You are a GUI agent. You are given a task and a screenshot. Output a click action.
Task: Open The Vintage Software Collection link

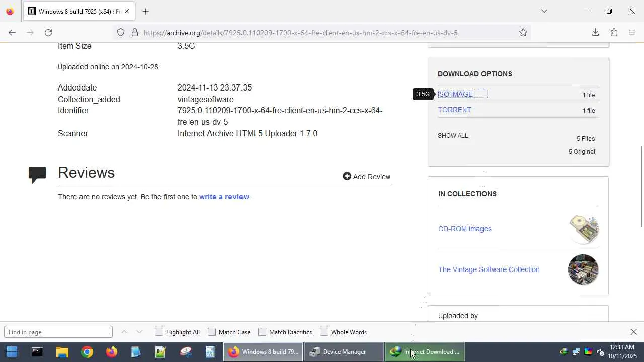click(x=489, y=269)
